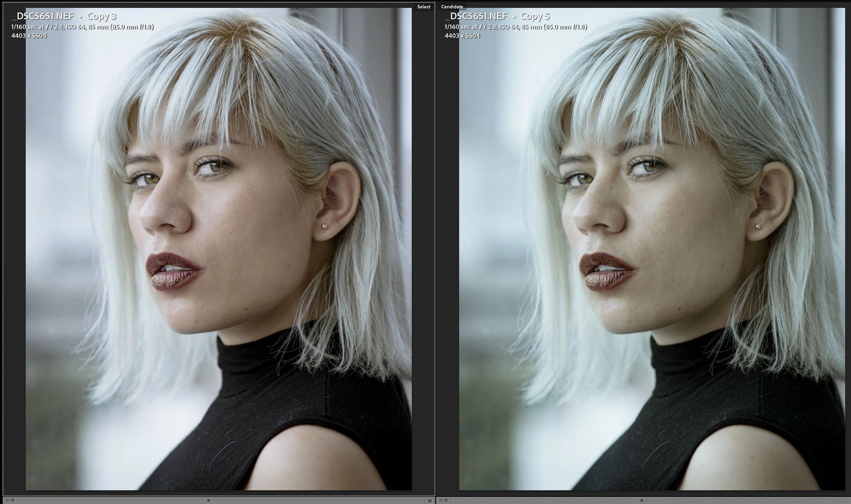
Task: Set three-star rating on Select photo
Action: coord(219,500)
